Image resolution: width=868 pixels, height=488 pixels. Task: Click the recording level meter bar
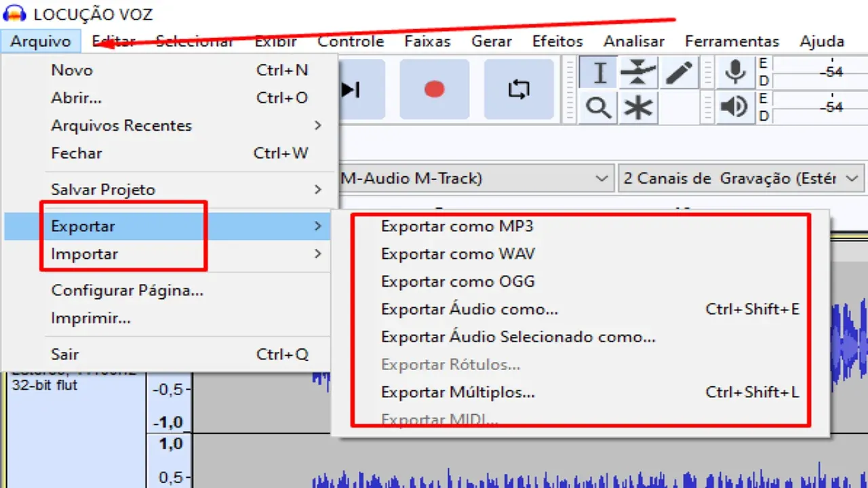tap(820, 72)
